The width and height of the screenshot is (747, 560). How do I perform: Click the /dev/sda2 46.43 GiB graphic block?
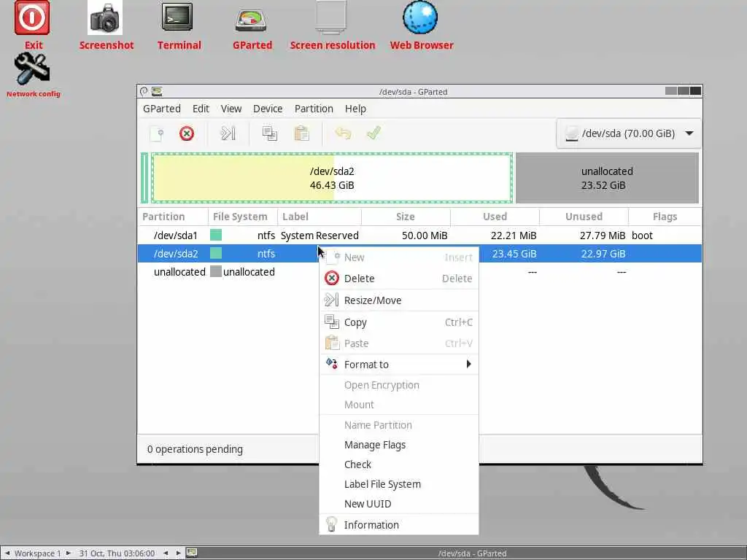pos(332,178)
